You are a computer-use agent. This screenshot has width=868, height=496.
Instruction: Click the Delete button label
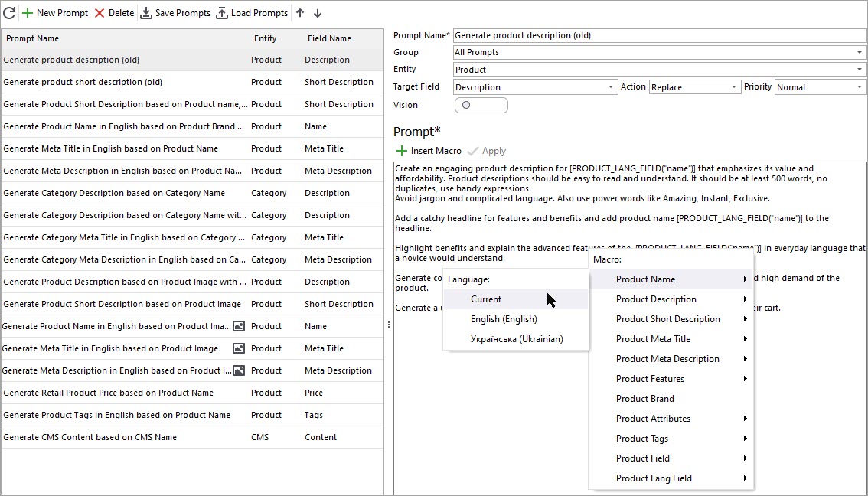pyautogui.click(x=121, y=13)
